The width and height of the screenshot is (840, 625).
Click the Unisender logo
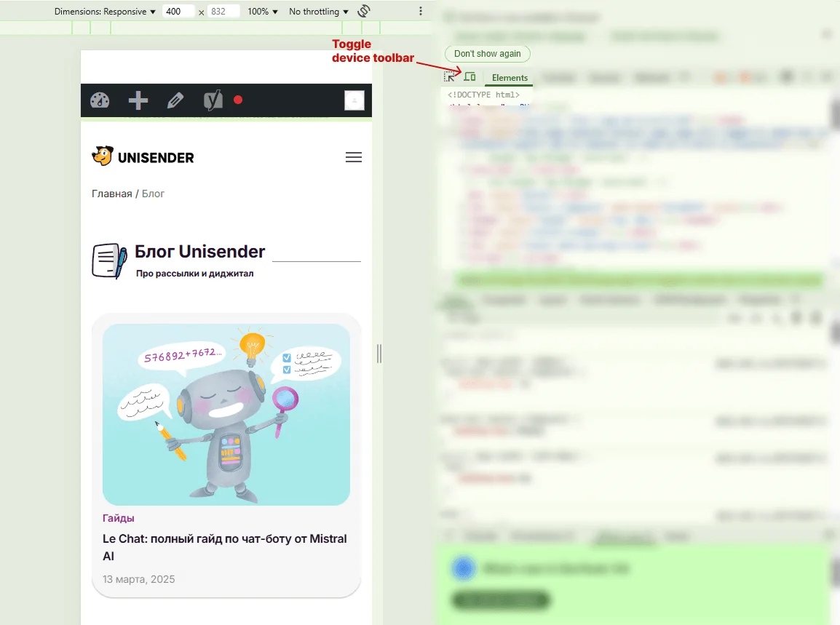tap(143, 156)
